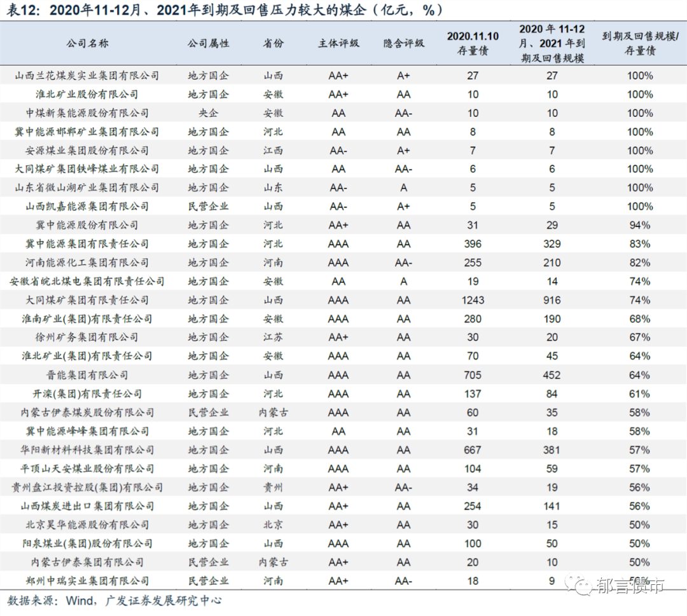Click company '阳泉煤业(集团)股份有限公司'
The image size is (687, 616).
coord(87,544)
